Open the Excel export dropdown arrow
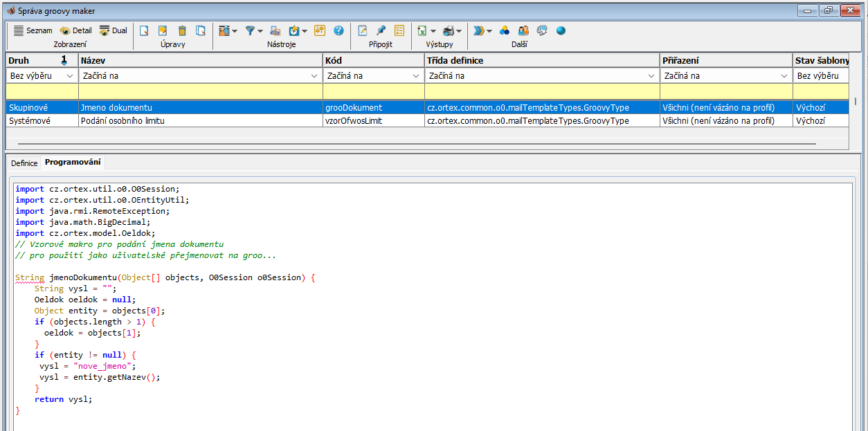868x431 pixels. [x=433, y=31]
